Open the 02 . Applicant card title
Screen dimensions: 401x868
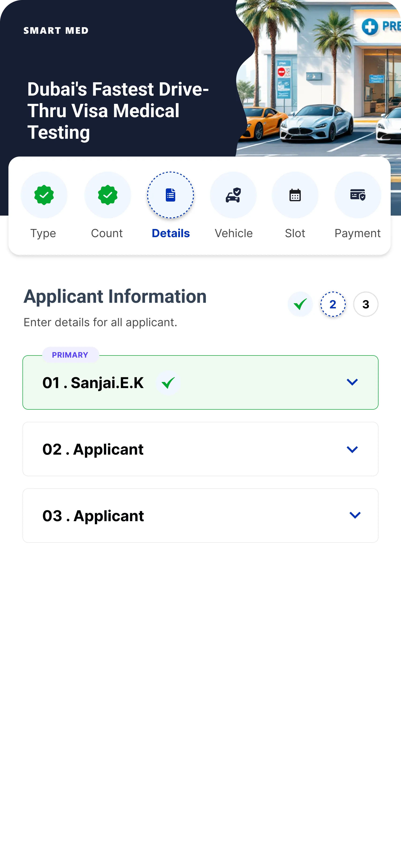point(93,449)
